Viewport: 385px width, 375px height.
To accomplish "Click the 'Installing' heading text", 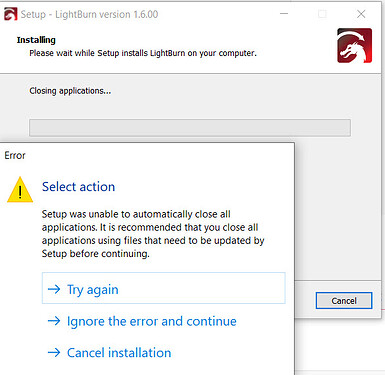I will (36, 40).
